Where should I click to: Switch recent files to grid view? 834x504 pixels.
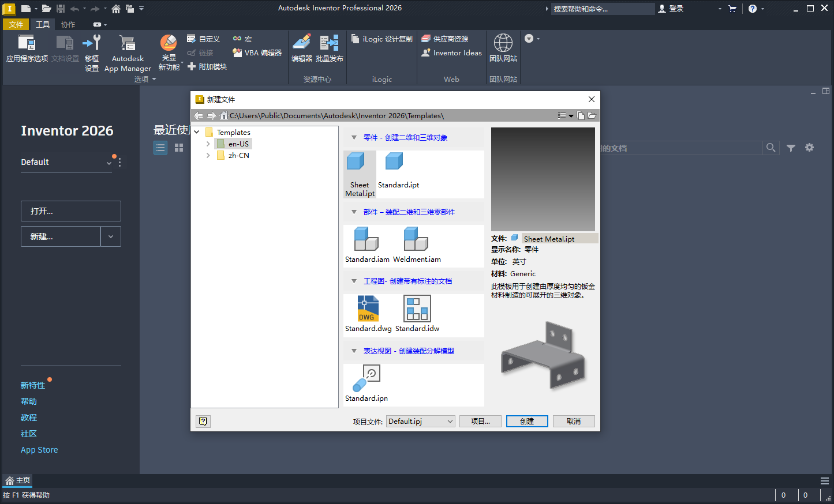tap(178, 148)
